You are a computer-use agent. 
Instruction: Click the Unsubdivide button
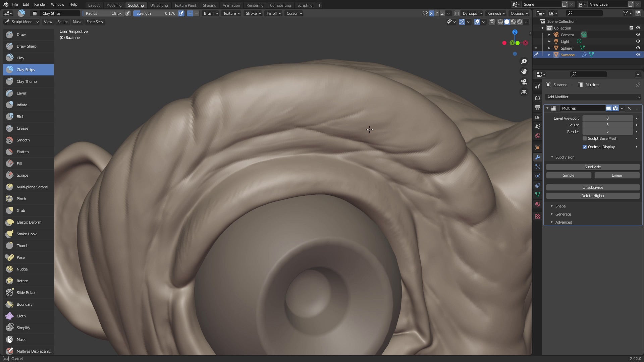pos(593,187)
